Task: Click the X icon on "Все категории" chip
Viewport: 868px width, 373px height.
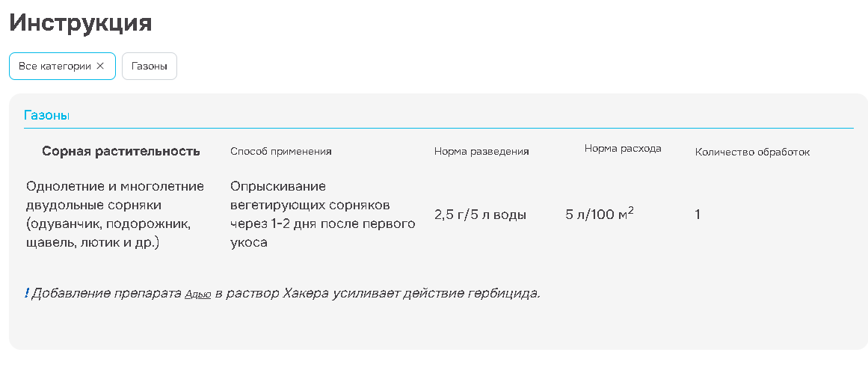Action: click(x=100, y=66)
